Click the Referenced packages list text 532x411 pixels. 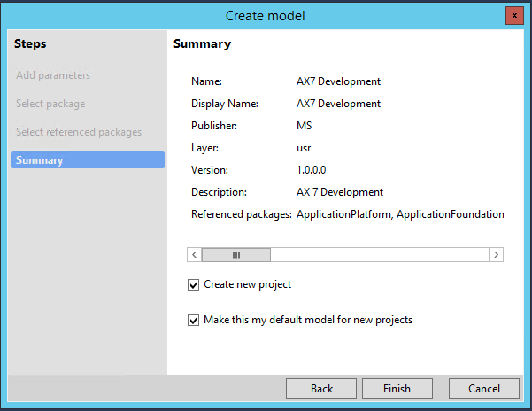[400, 214]
